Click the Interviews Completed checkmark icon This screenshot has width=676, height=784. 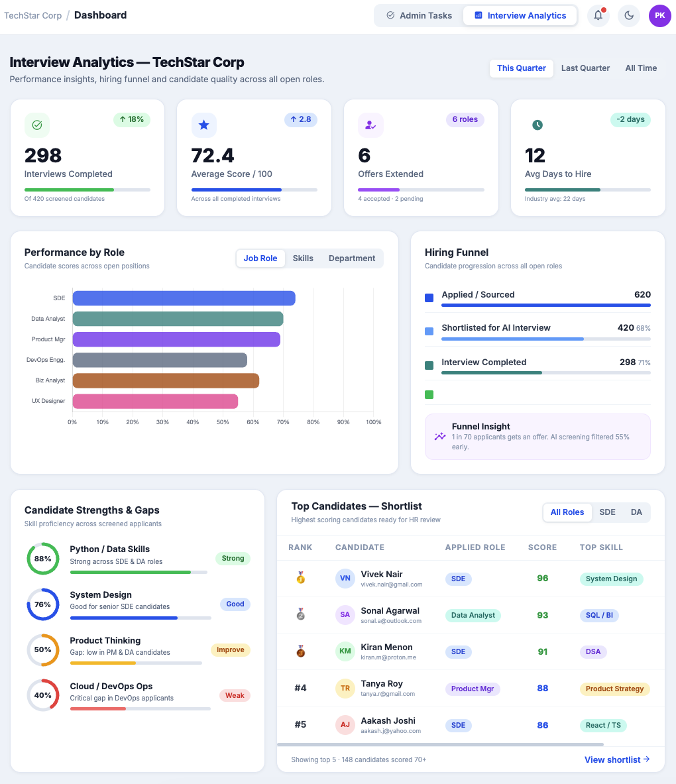click(x=37, y=125)
